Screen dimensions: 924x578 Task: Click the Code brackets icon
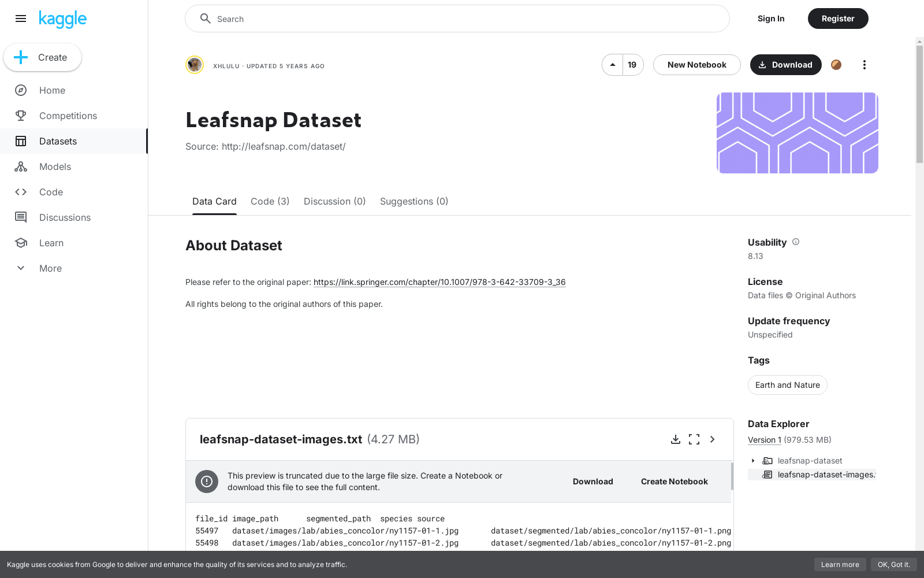point(21,192)
